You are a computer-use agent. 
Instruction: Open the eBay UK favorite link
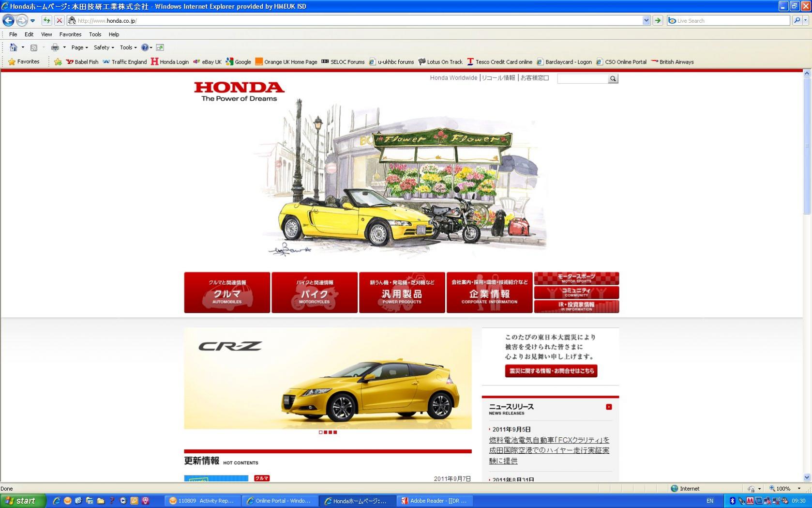[x=207, y=62]
